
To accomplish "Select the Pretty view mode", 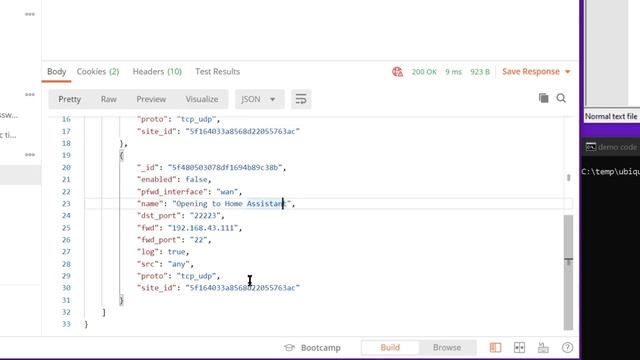I will tap(69, 99).
